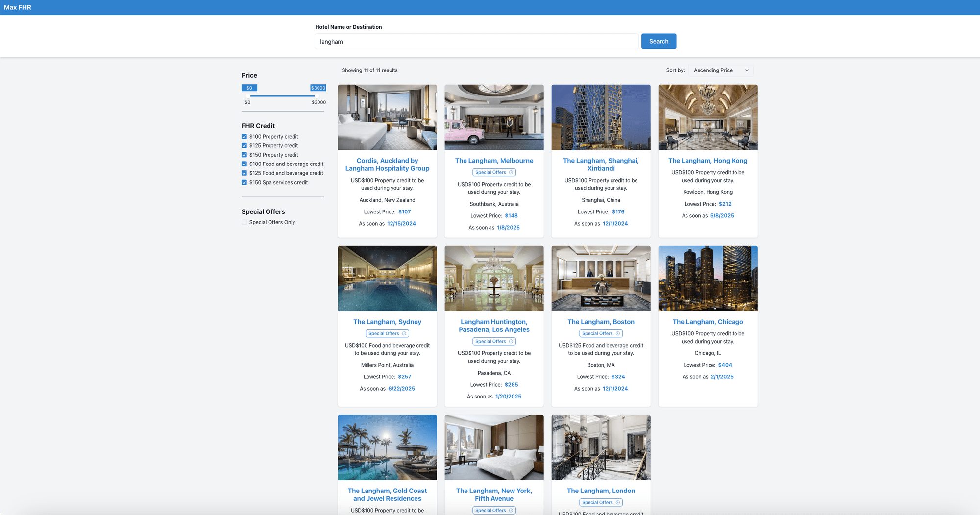This screenshot has width=980, height=515.
Task: Uncheck $100 Property credit filter
Action: point(244,137)
